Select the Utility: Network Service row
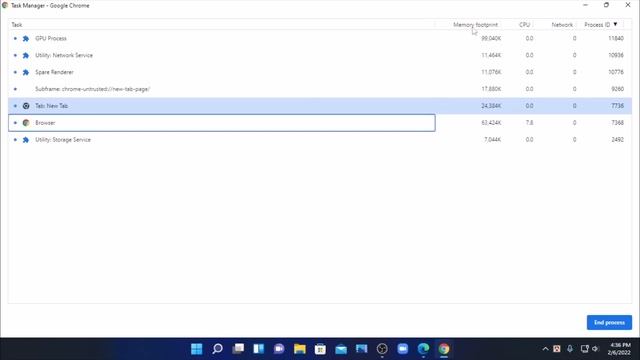 pos(320,56)
